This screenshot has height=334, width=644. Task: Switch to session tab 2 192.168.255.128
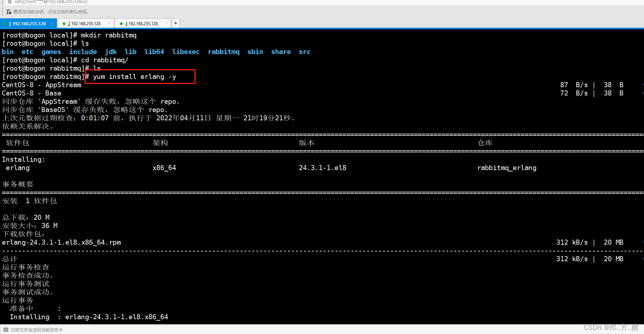[x=84, y=24]
